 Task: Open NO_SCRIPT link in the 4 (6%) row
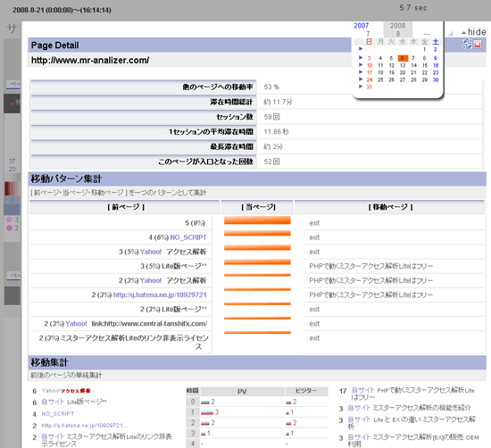(188, 237)
